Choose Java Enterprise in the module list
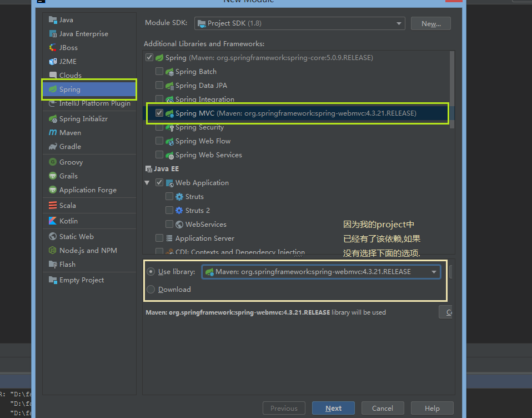532x418 pixels. (x=89, y=33)
